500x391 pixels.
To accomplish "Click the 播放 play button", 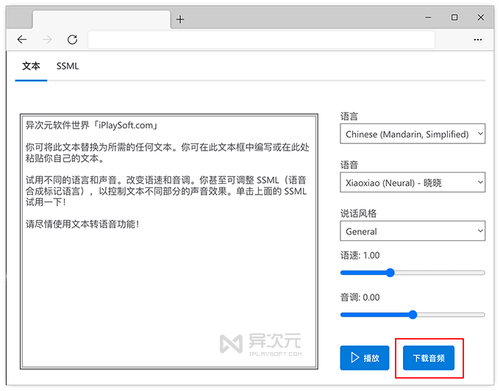I will click(x=365, y=358).
